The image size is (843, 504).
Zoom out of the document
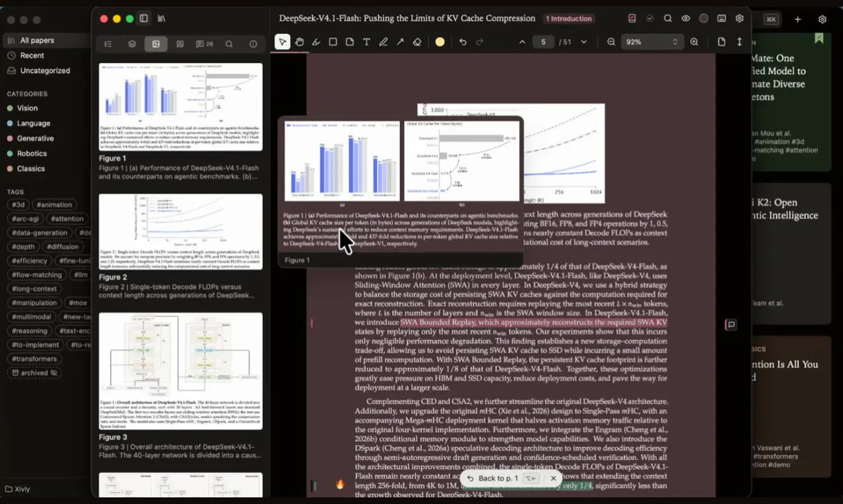[611, 42]
